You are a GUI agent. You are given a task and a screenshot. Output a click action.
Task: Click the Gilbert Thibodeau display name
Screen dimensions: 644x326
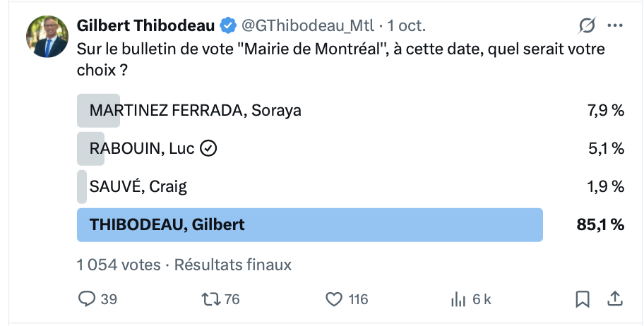(145, 26)
